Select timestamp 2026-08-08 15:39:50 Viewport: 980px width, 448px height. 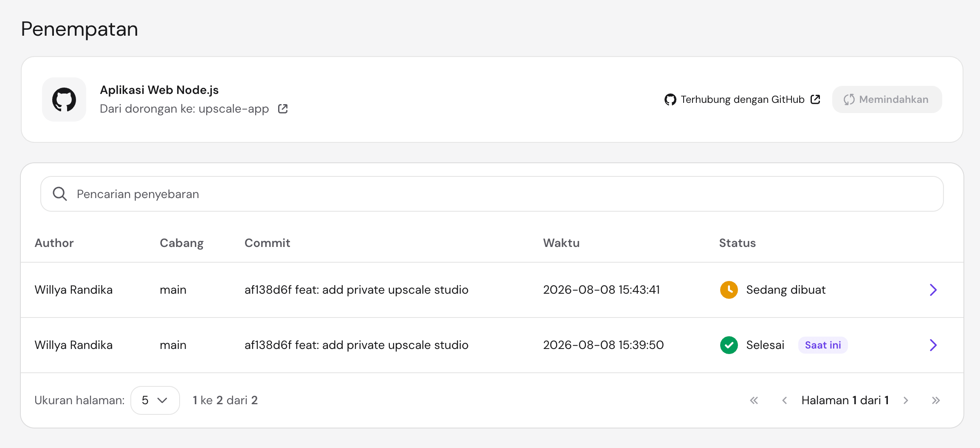603,345
